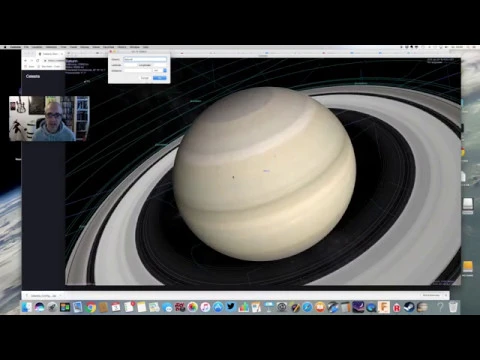Open downloaded Celestia_Config zip item
480x360 pixels.
click(43, 295)
